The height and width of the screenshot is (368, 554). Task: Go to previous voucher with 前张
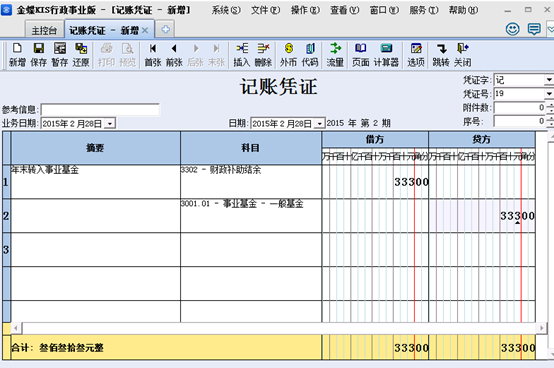(174, 55)
